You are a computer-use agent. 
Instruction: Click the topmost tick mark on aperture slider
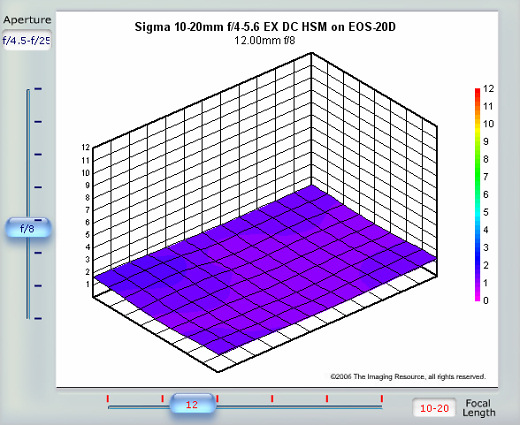(38, 89)
